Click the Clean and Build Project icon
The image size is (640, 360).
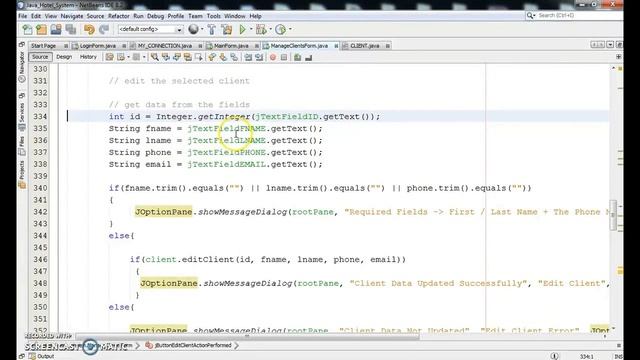[227, 29]
